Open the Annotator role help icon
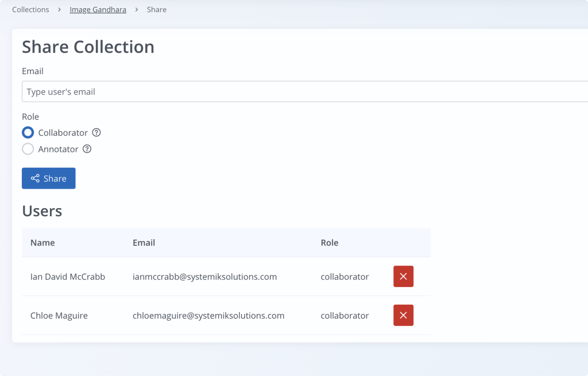 pos(87,149)
